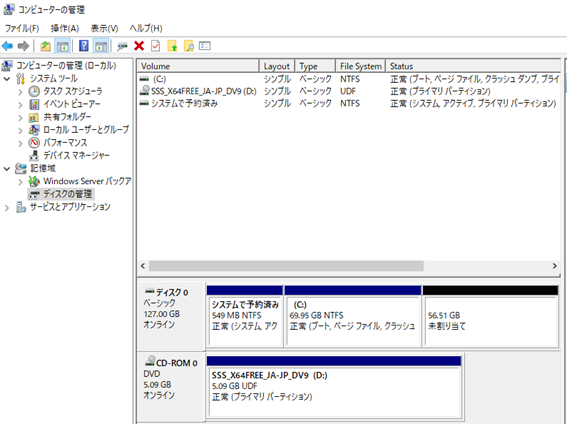Open the 操作(A) menu

point(65,28)
